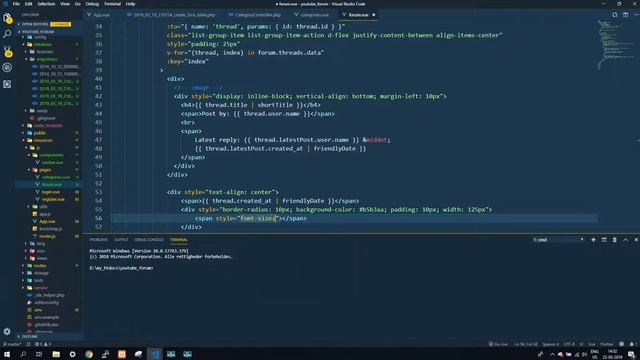Click the notifications bell in status bar
The width and height of the screenshot is (640, 360).
(632, 344)
